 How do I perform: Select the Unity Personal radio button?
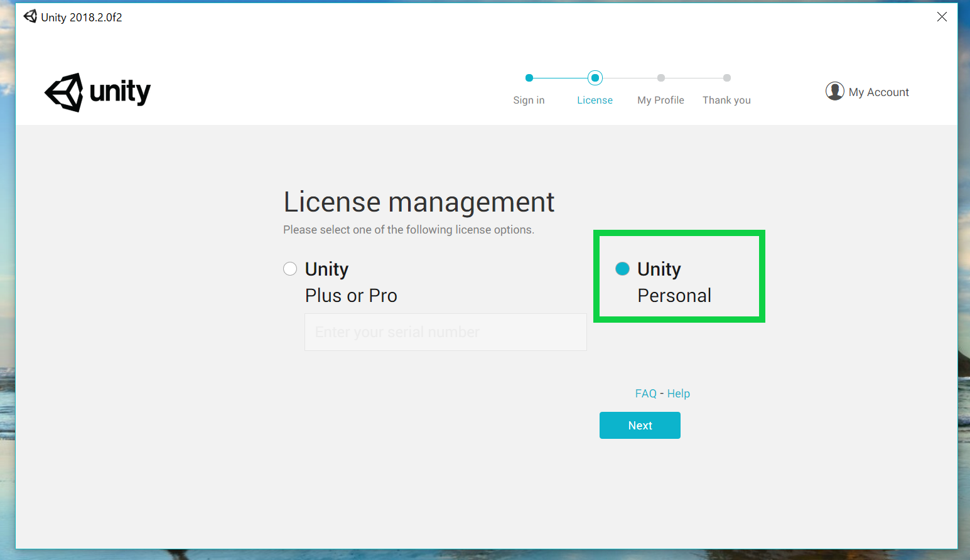[x=622, y=269]
